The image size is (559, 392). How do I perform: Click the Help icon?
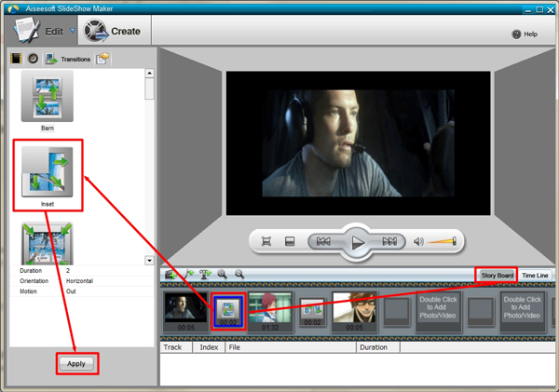pos(517,34)
